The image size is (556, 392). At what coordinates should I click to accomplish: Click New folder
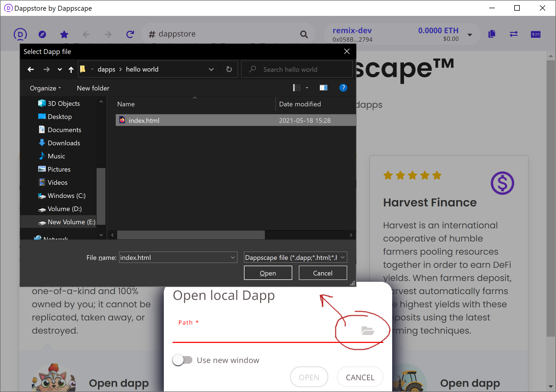point(93,88)
